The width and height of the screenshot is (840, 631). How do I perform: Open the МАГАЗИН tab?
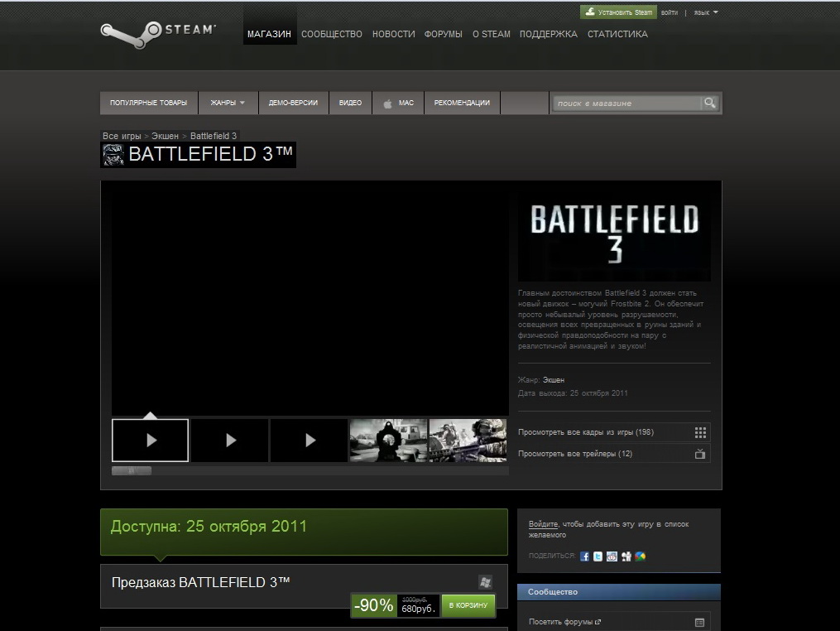(270, 34)
